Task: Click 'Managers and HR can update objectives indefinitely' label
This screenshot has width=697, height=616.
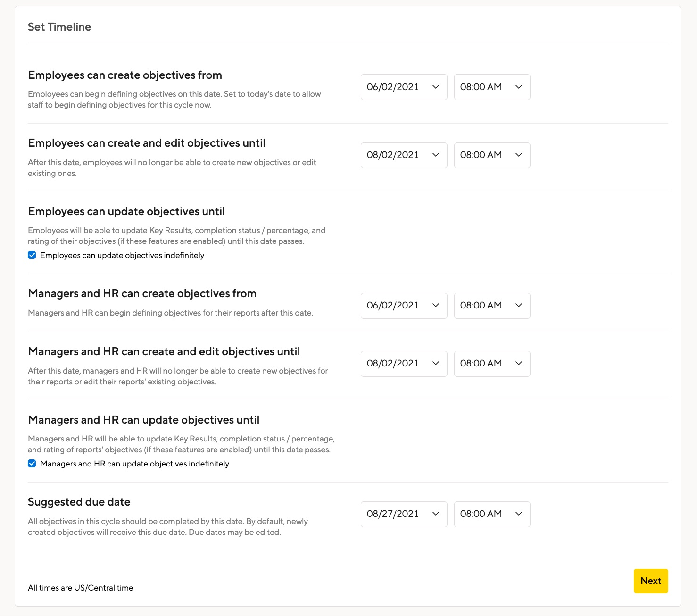Action: [134, 464]
